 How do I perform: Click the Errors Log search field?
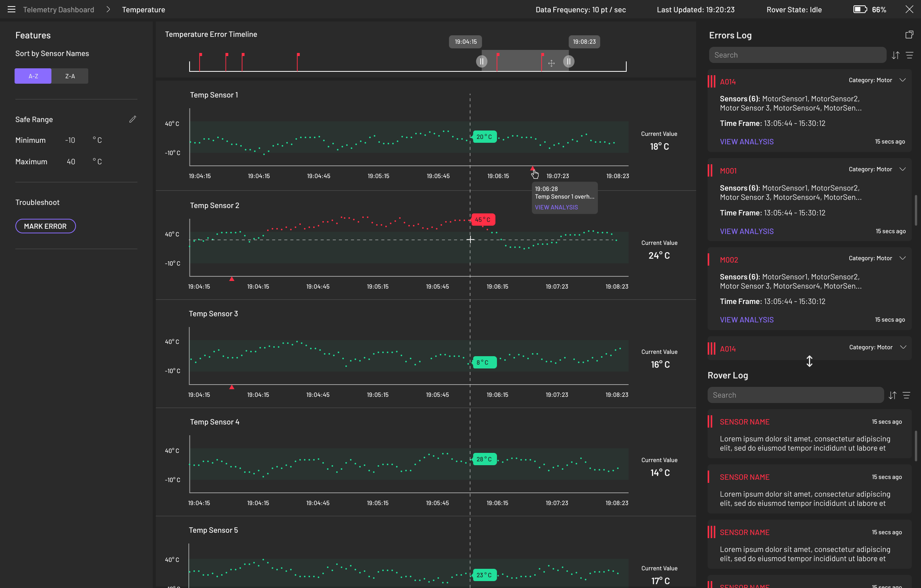point(797,55)
